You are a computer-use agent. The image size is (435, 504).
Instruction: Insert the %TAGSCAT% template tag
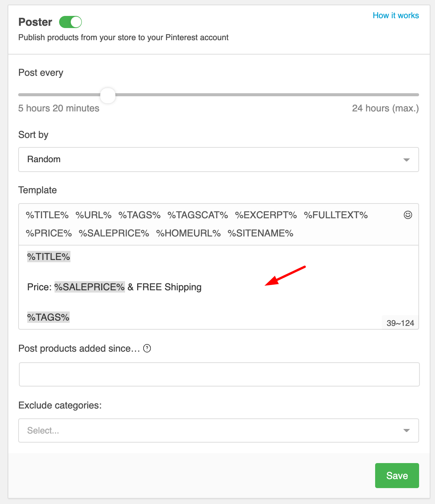click(x=198, y=215)
